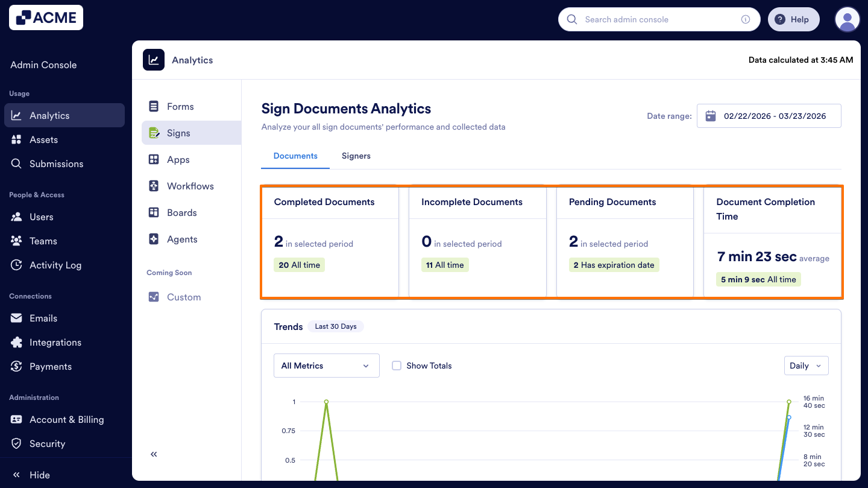
Task: Open the All Metrics dropdown
Action: [326, 366]
